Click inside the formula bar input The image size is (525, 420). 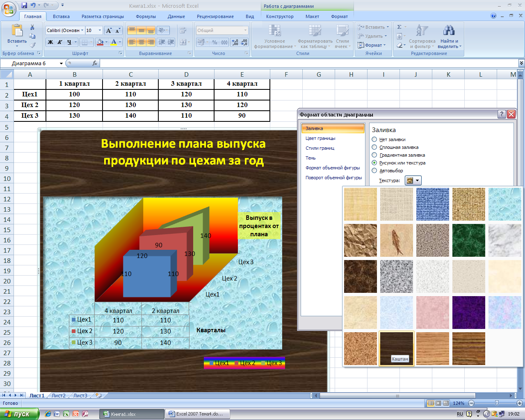(309, 63)
